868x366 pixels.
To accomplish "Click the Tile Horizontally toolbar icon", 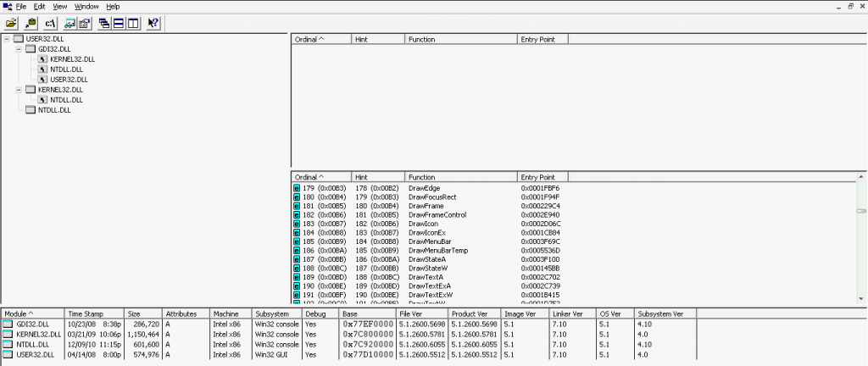I will [x=119, y=23].
